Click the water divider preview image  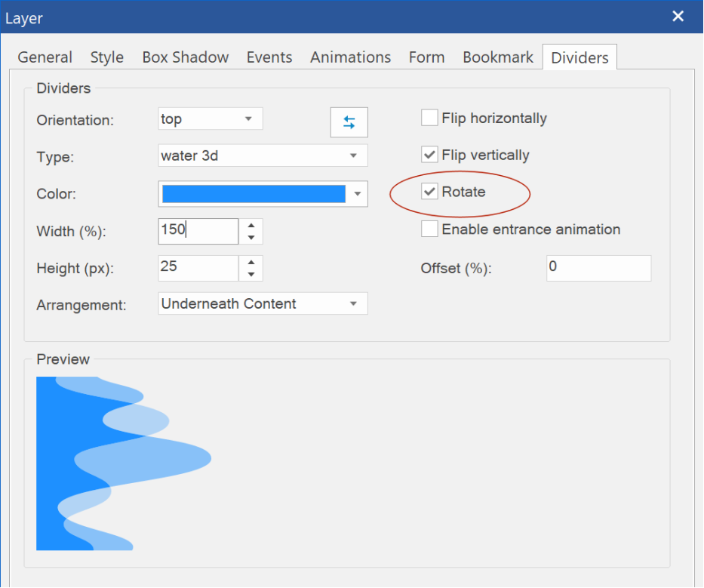[124, 463]
